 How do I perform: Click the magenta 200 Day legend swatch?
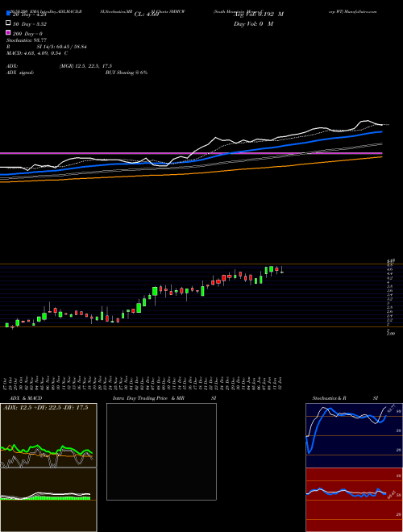(8, 33)
